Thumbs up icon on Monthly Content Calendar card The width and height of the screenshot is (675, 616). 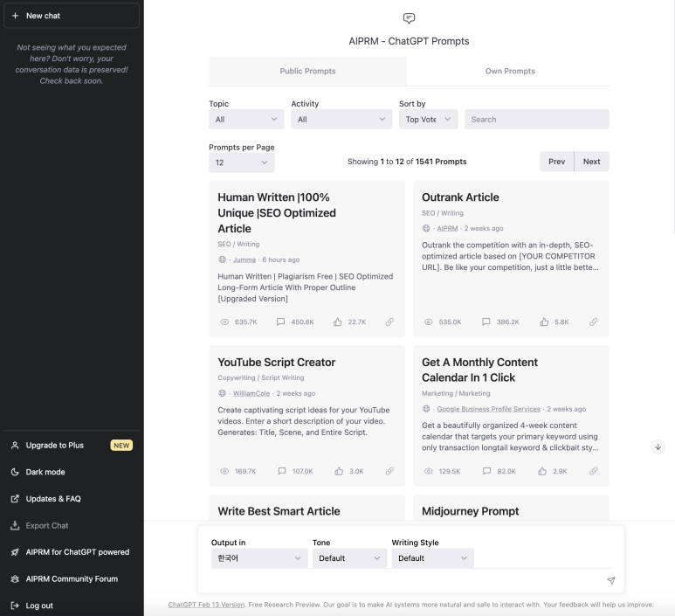point(542,471)
